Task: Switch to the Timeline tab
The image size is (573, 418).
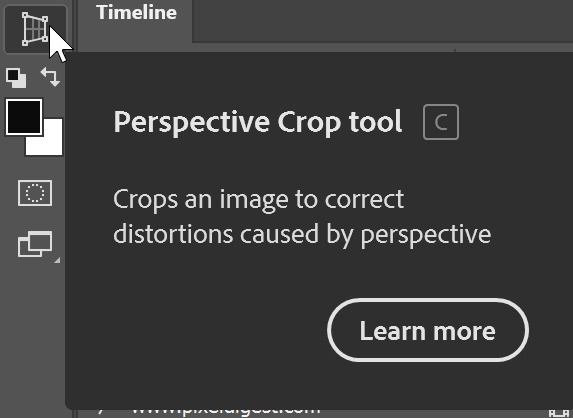Action: [136, 13]
